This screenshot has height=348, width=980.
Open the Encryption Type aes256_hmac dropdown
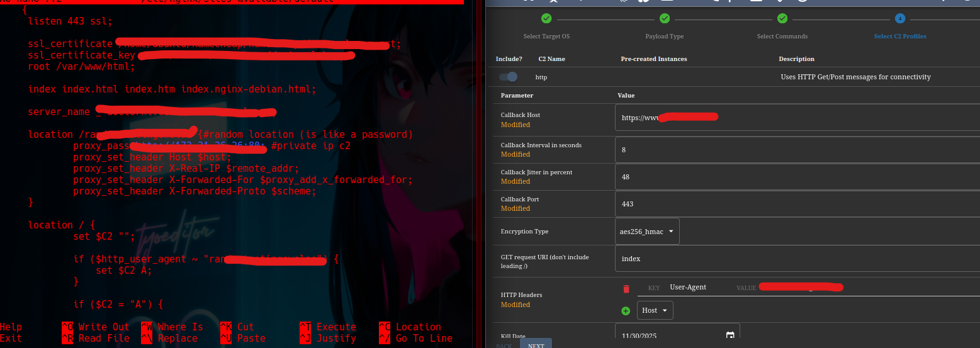click(647, 232)
